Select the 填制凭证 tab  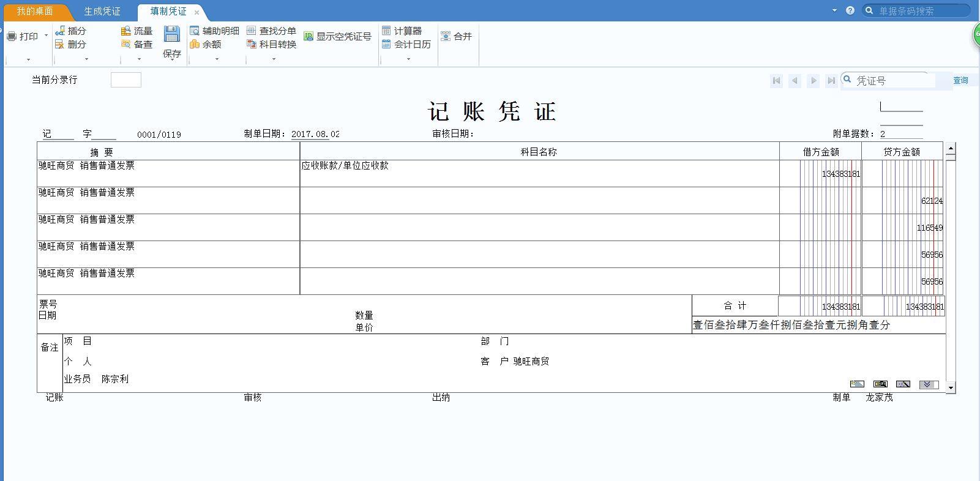pos(168,11)
